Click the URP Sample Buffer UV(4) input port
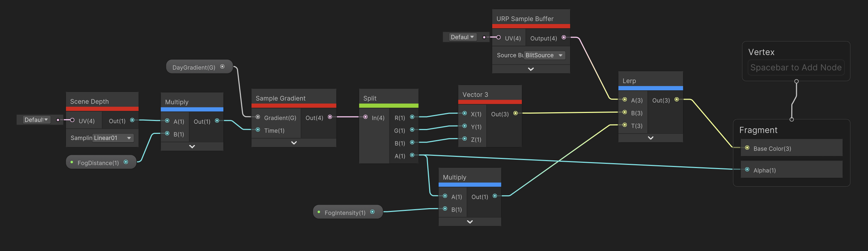 [498, 37]
